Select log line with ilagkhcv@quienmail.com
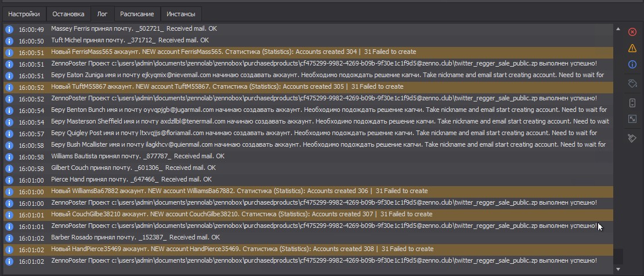This screenshot has width=644, height=276. 308,145
